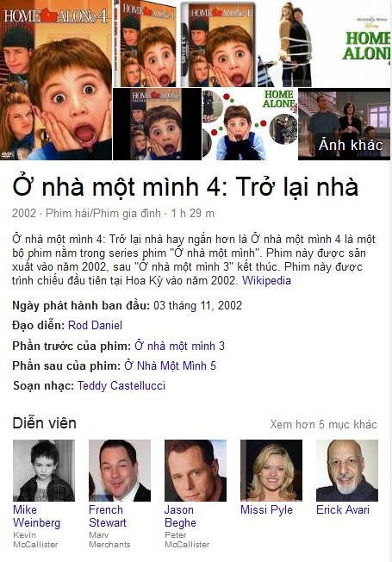Click Mike Weinberg's black-and-white photo
392x562 pixels.
44,471
